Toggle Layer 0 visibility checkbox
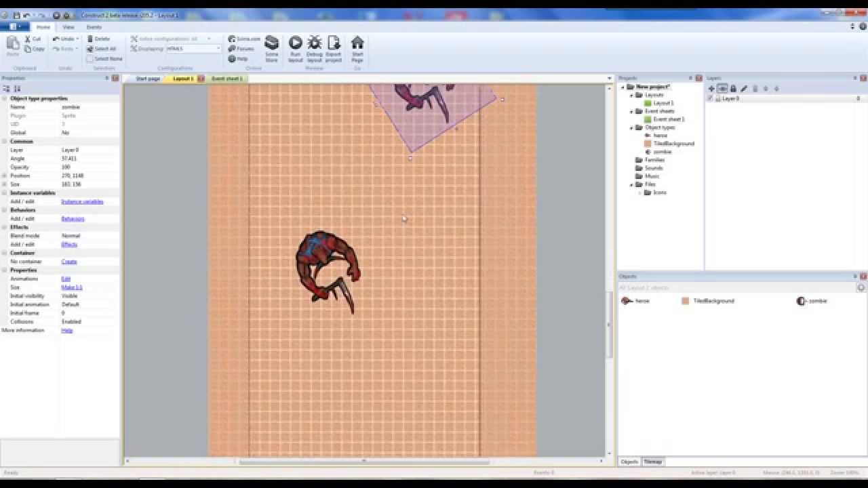The width and height of the screenshot is (868, 488). tap(710, 98)
